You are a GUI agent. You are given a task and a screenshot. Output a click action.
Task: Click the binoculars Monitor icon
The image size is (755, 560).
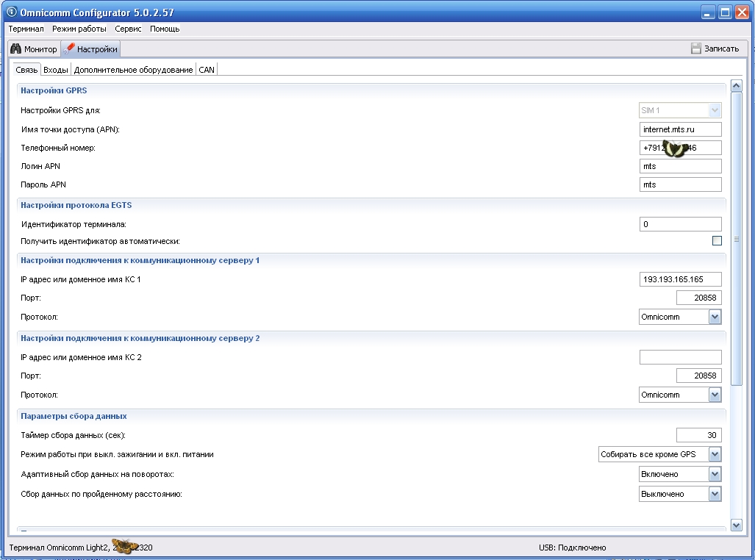tap(15, 49)
